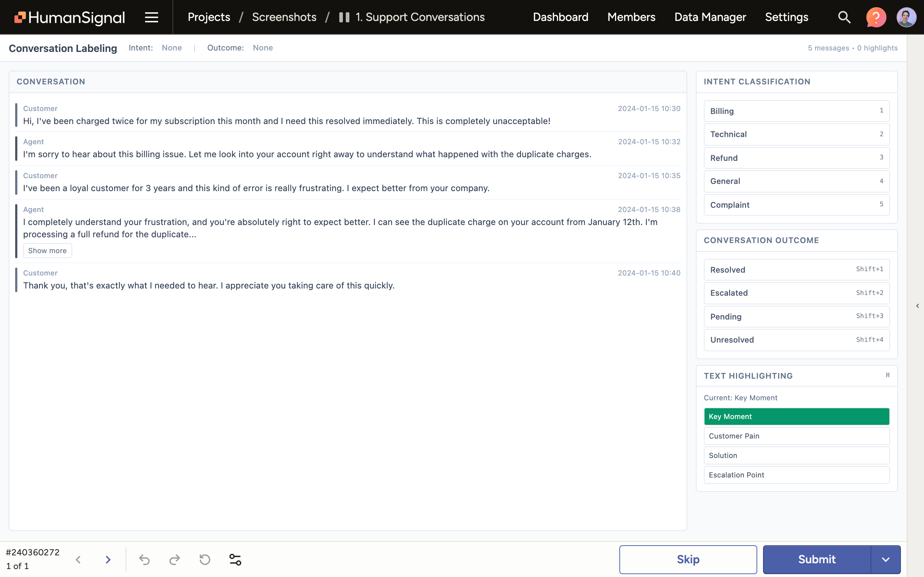Expand the collapsed right side panel
Image resolution: width=924 pixels, height=577 pixels.
click(917, 306)
